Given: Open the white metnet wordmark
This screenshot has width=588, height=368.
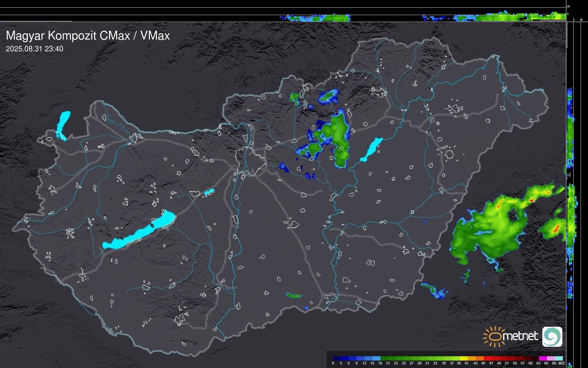Looking at the screenshot, I should click(520, 336).
